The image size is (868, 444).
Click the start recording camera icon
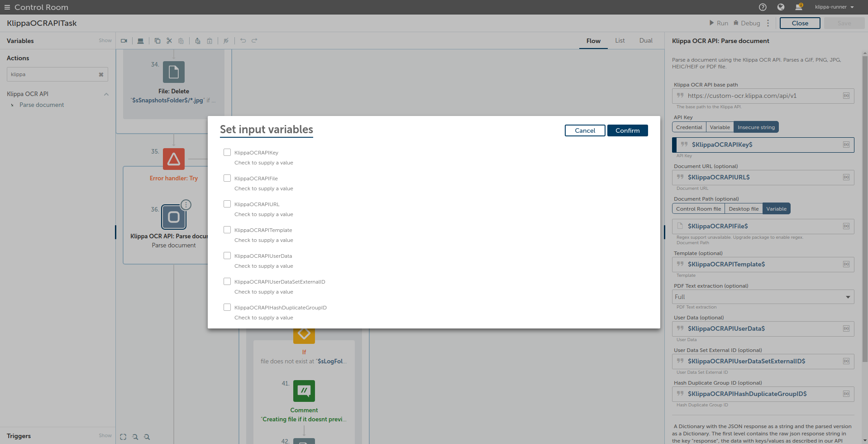124,41
